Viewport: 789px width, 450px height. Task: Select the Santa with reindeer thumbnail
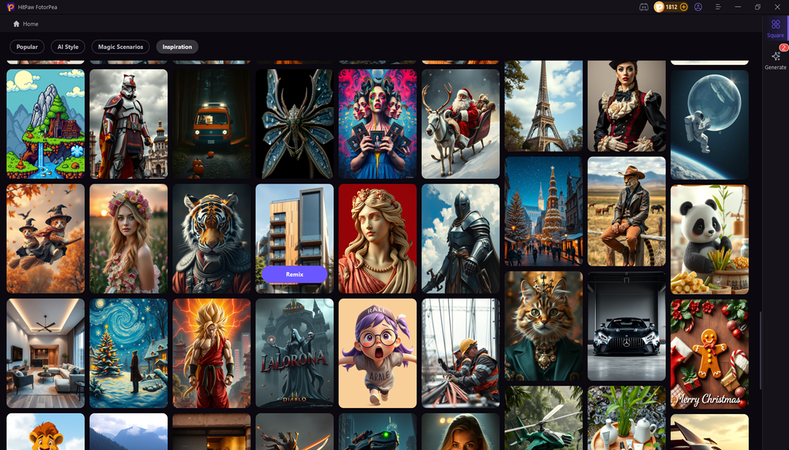click(x=460, y=123)
